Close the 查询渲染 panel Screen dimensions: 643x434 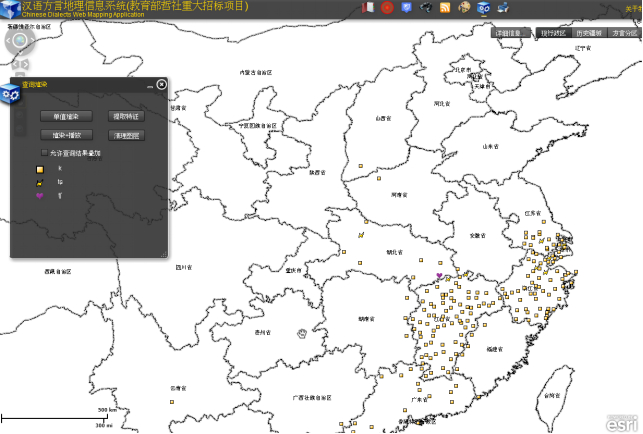coord(162,84)
